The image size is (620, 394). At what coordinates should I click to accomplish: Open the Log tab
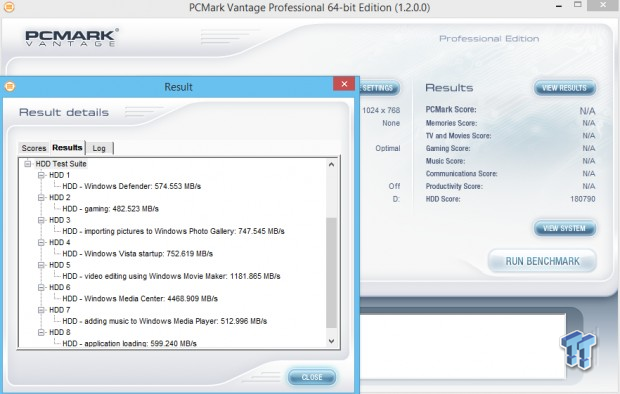click(x=99, y=148)
